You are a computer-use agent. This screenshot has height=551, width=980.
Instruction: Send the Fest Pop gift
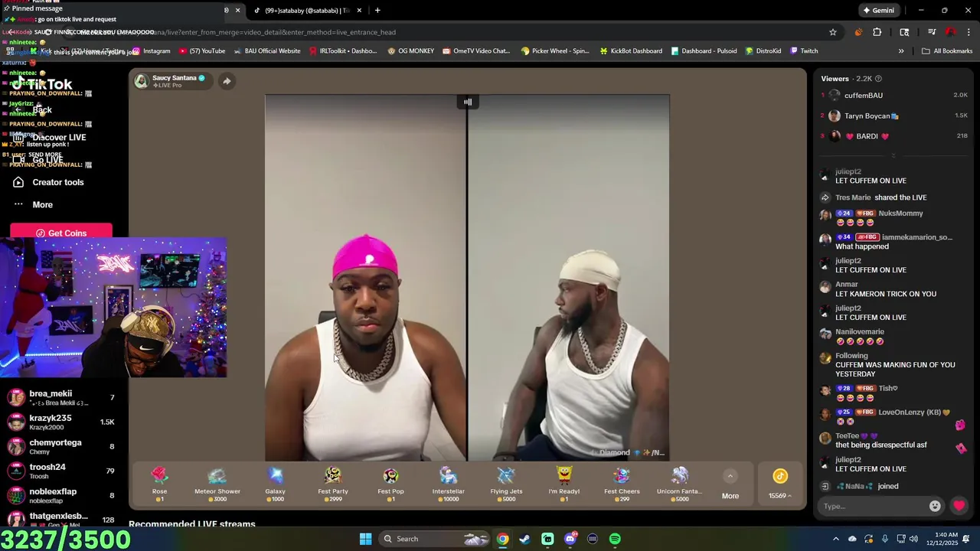coord(390,484)
